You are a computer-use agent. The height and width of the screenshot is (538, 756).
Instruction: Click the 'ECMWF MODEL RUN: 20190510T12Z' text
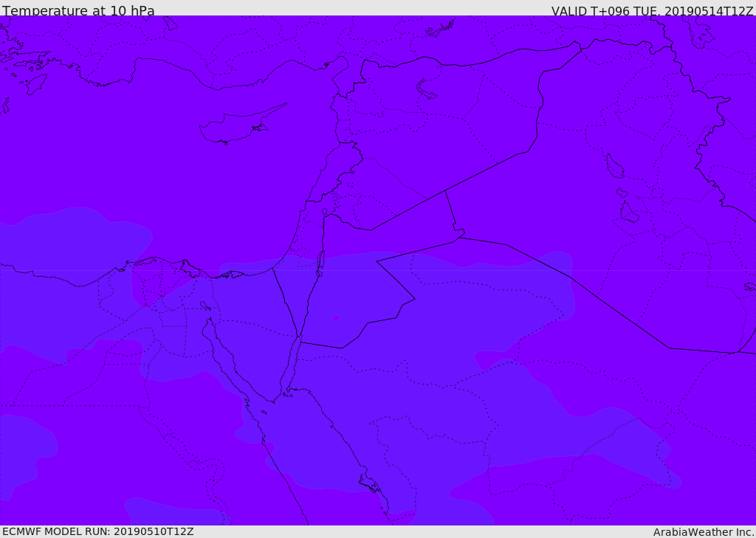98,531
